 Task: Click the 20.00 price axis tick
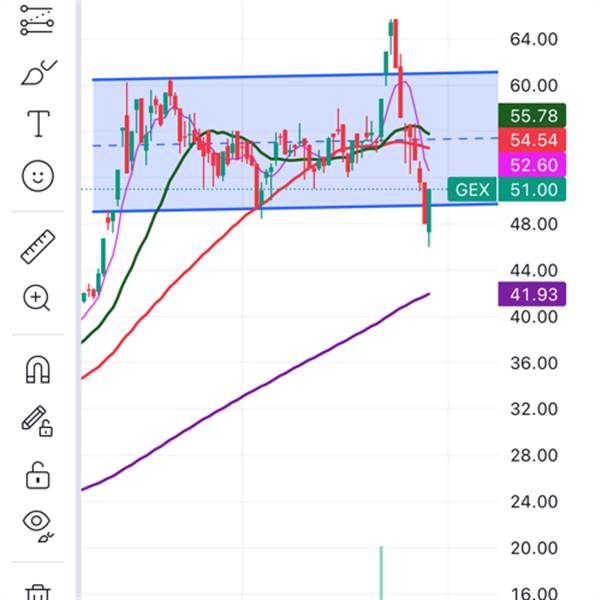tap(533, 548)
